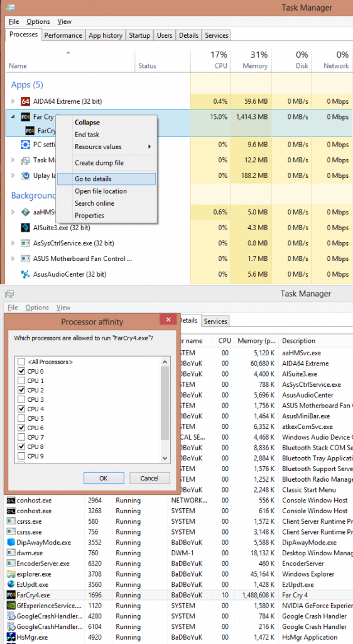Screen dimensions: 353x644
Task: Disable CPU 6 for FarCry4.exe
Action: tap(21, 428)
